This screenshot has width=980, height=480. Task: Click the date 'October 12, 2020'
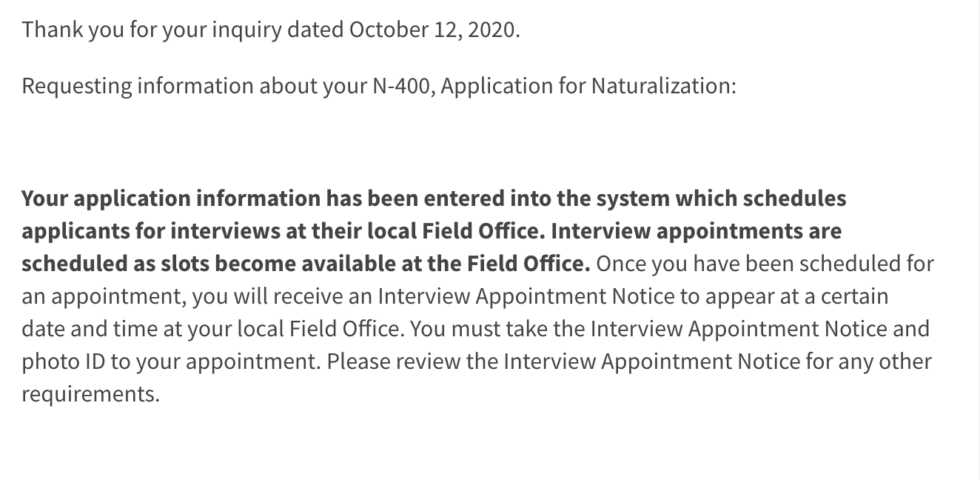(434, 30)
